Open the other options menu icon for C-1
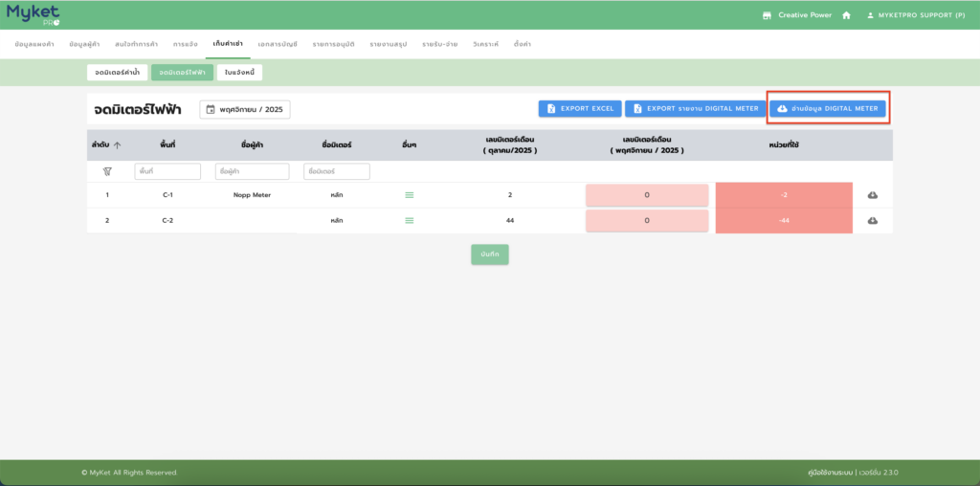Image resolution: width=980 pixels, height=486 pixels. coord(410,195)
